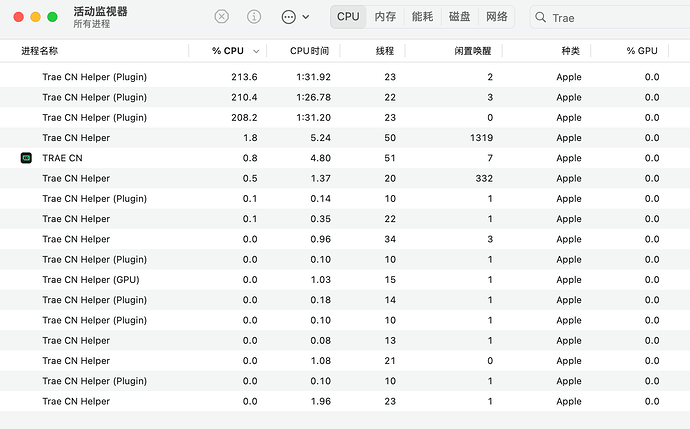Switch to the 磁盘 tab
The height and width of the screenshot is (429, 690).
point(459,17)
